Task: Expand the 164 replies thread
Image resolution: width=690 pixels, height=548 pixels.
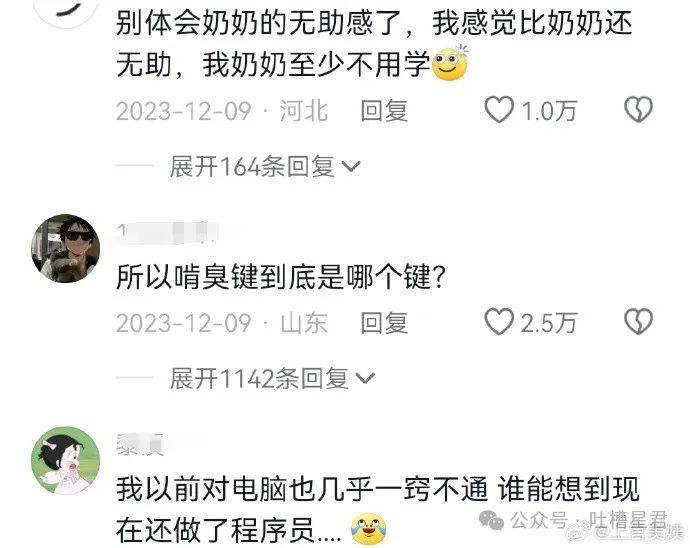Action: 265,167
